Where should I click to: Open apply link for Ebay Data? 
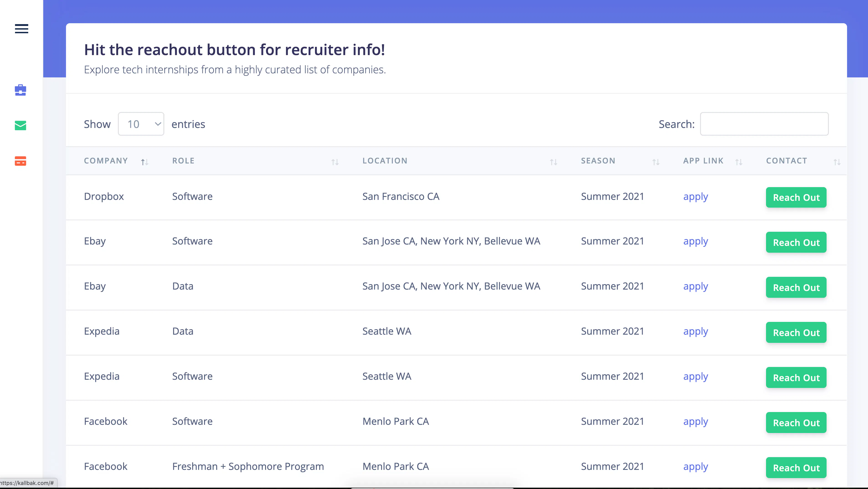click(695, 287)
